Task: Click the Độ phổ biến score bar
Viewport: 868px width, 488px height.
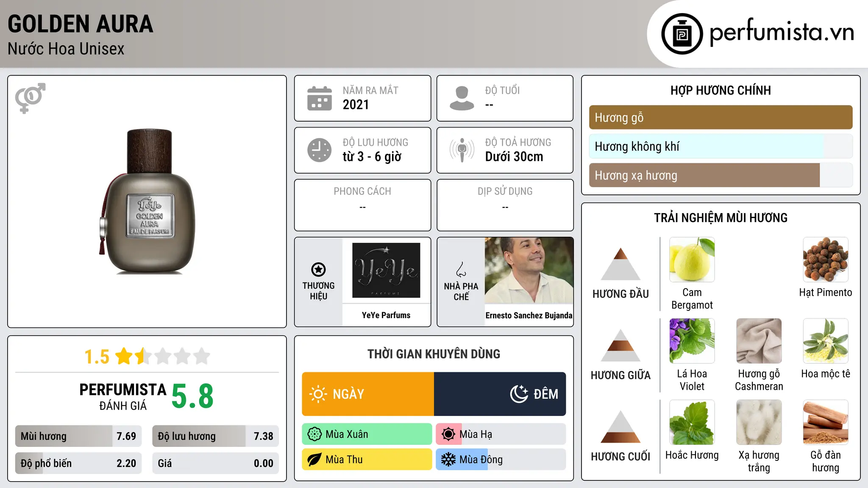Action: tap(78, 463)
